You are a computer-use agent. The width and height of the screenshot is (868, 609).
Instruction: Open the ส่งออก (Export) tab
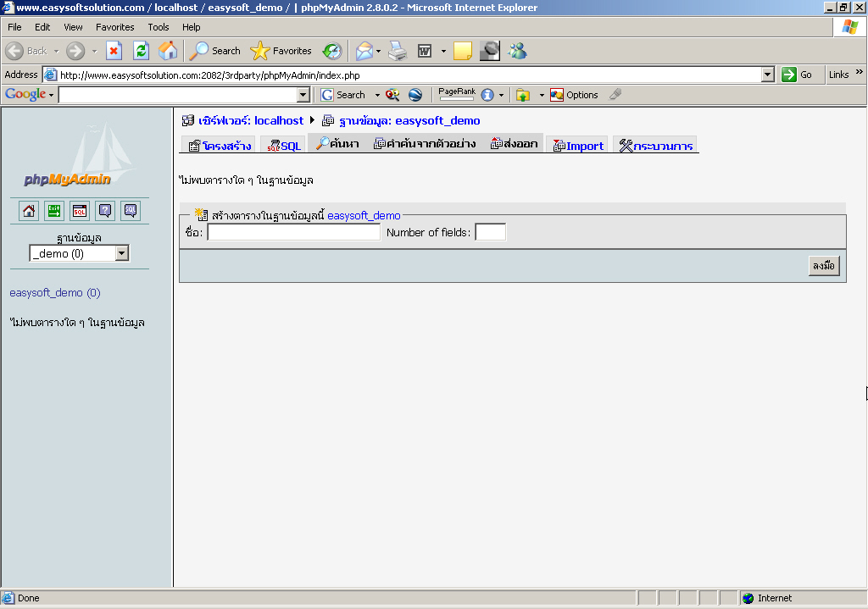515,144
